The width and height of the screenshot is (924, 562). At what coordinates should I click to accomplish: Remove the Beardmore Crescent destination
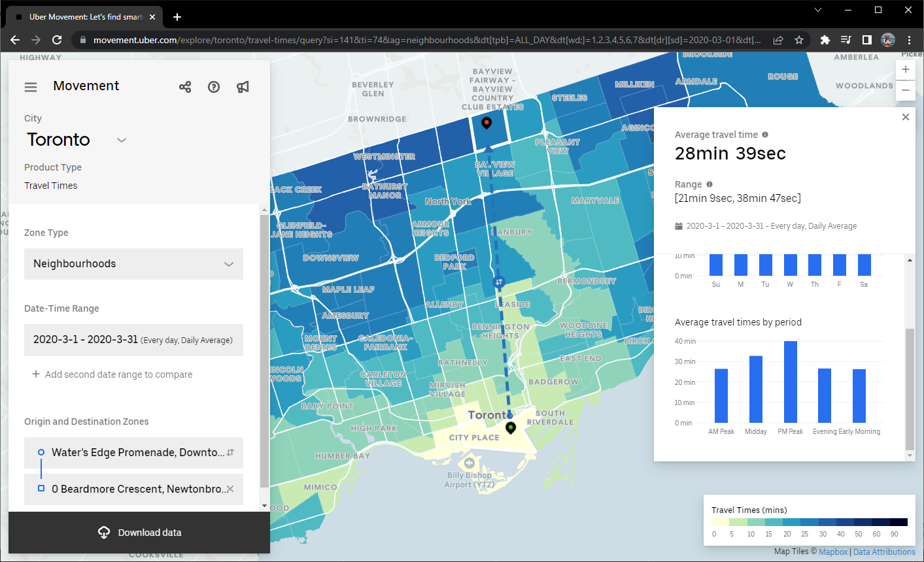click(x=230, y=489)
